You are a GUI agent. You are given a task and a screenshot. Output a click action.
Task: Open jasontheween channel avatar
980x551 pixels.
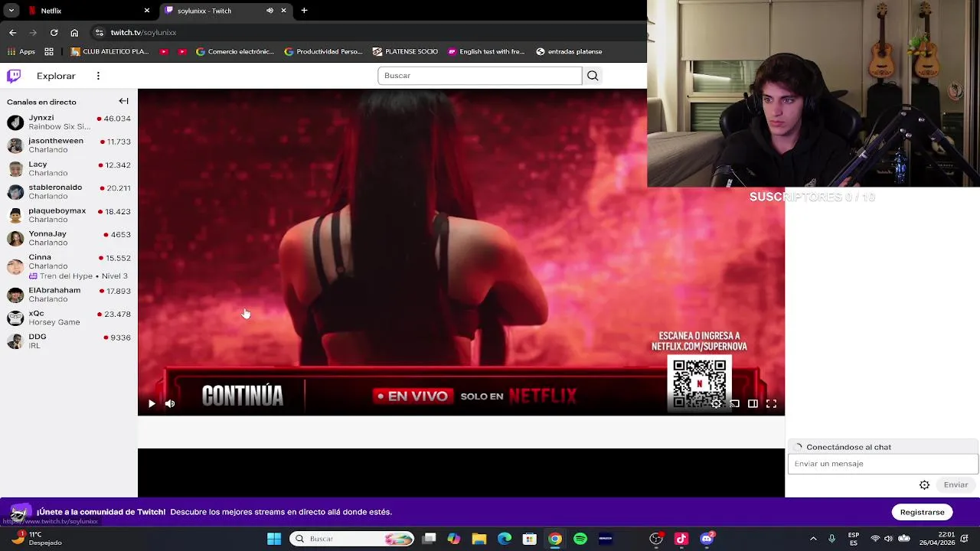[15, 145]
